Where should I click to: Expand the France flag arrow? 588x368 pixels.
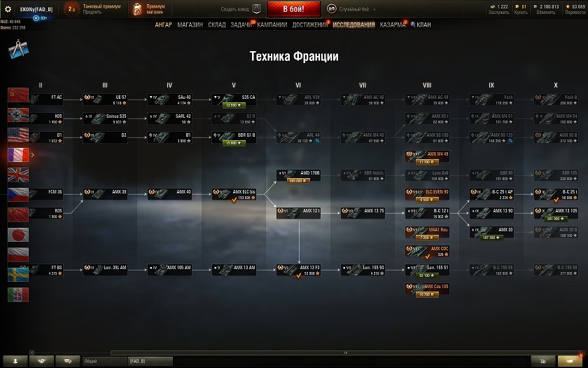coord(33,155)
